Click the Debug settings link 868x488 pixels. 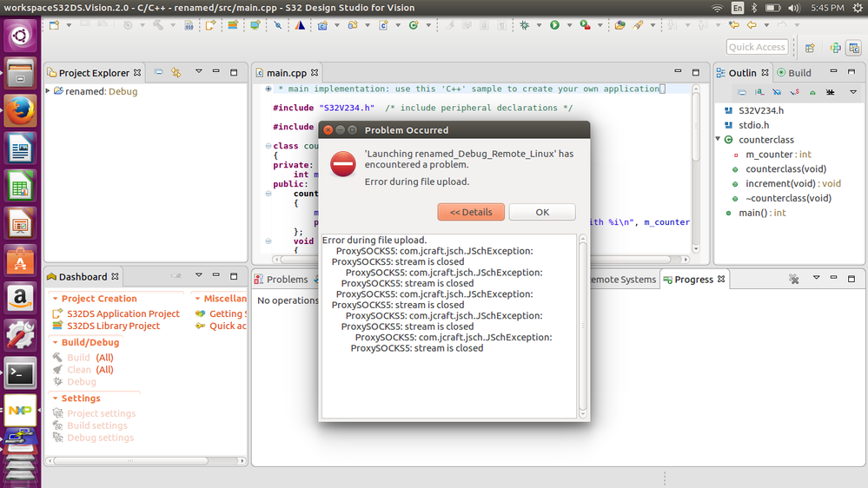[100, 438]
